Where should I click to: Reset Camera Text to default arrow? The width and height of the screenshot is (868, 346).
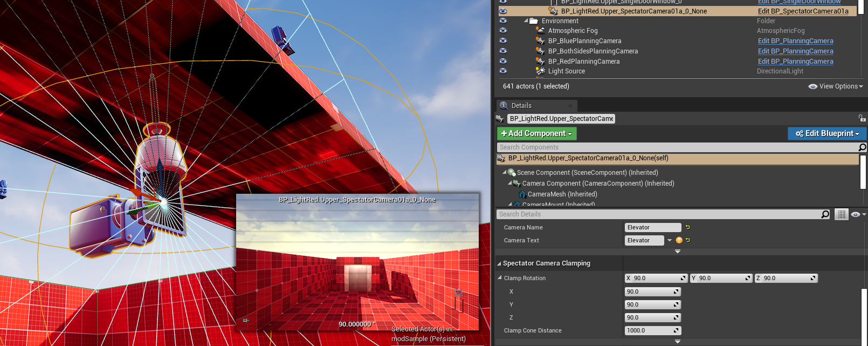pyautogui.click(x=688, y=240)
